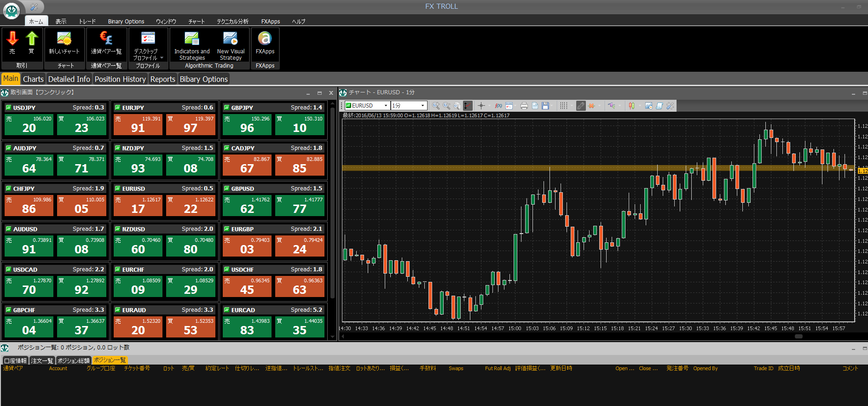
Task: Click the red Sell arrow icon
Action: click(x=12, y=39)
